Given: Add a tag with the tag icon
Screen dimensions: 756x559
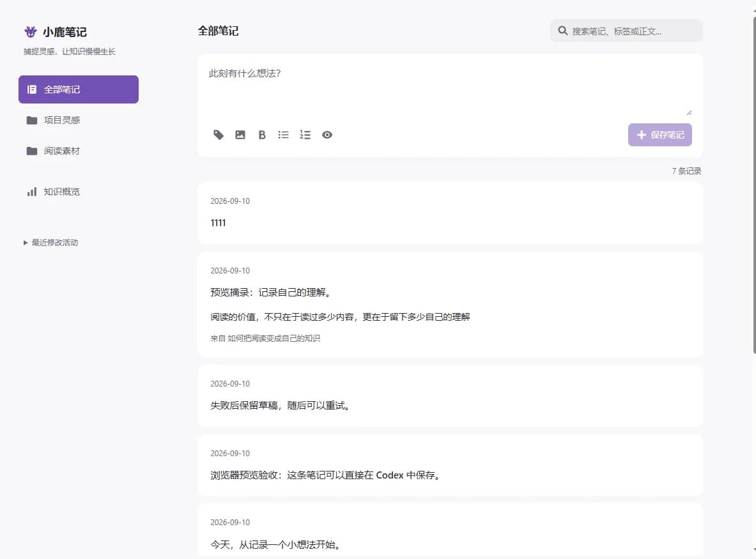Looking at the screenshot, I should click(x=219, y=135).
